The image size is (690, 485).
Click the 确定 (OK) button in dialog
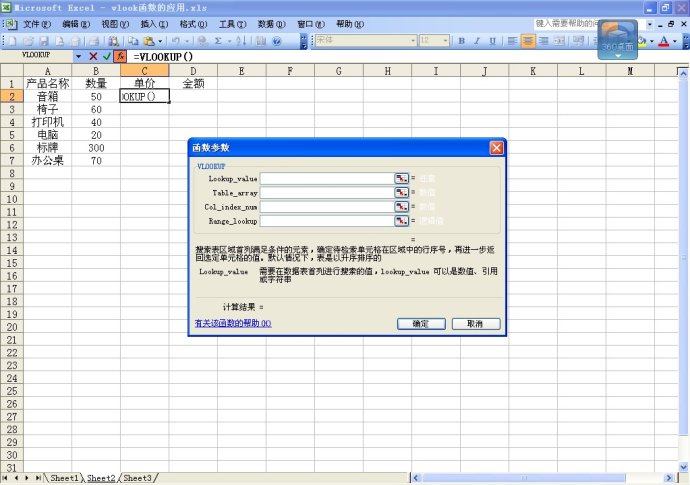421,323
